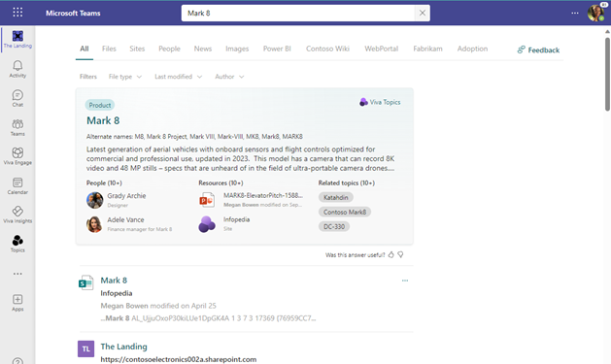Open the File type filter dropdown
611x364 pixels.
coord(125,77)
